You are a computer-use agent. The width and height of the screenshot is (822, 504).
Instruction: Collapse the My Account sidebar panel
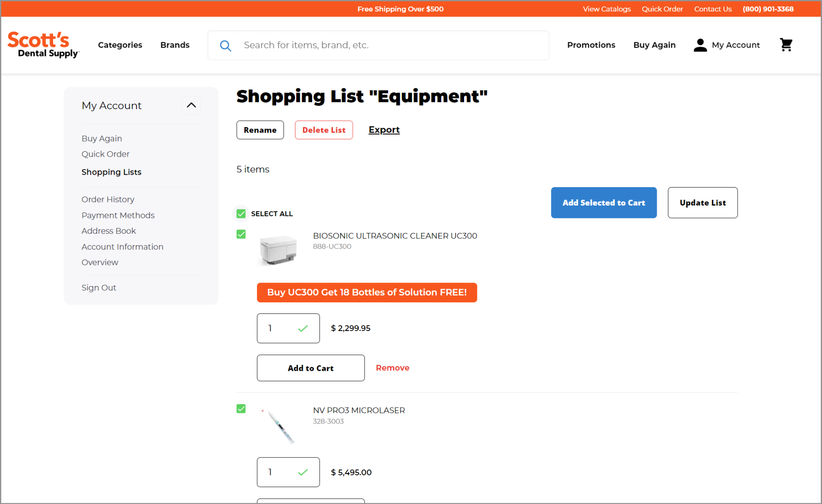click(x=191, y=105)
